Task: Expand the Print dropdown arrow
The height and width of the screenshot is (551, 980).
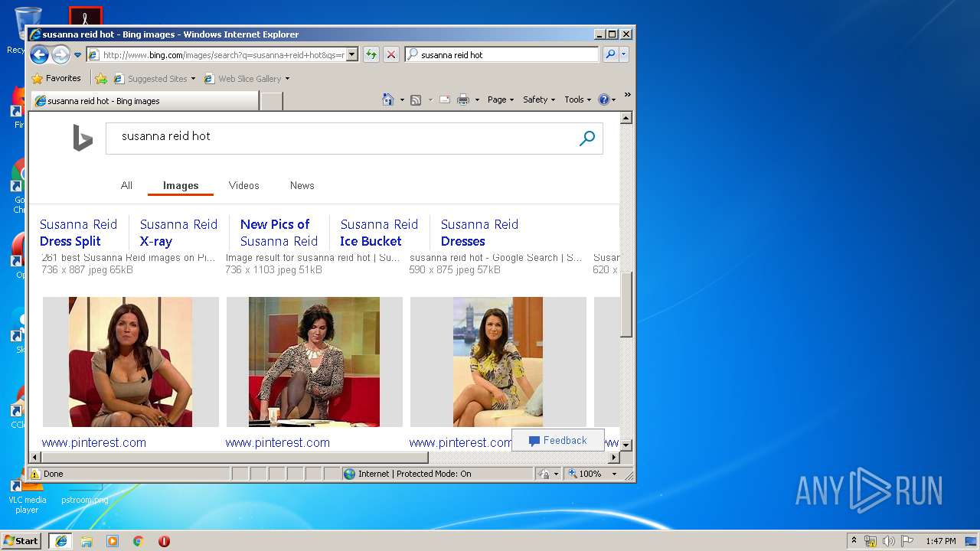Action: pyautogui.click(x=477, y=99)
